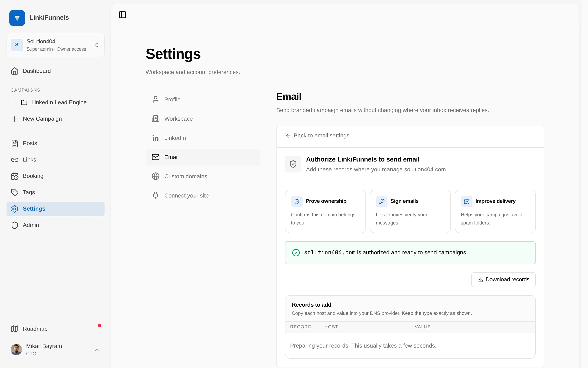Open the Posts document icon
The height and width of the screenshot is (368, 588).
pyautogui.click(x=15, y=143)
